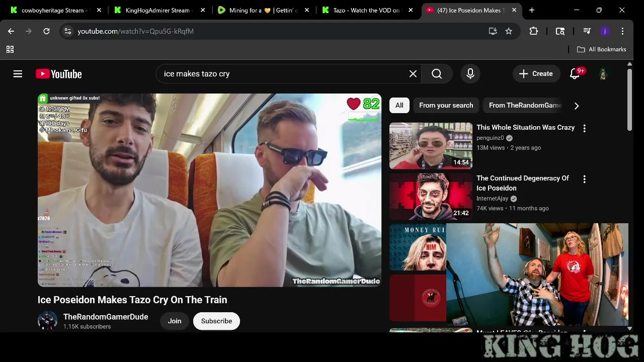
Task: Click the 1.15K subscribers text
Action: point(87,327)
